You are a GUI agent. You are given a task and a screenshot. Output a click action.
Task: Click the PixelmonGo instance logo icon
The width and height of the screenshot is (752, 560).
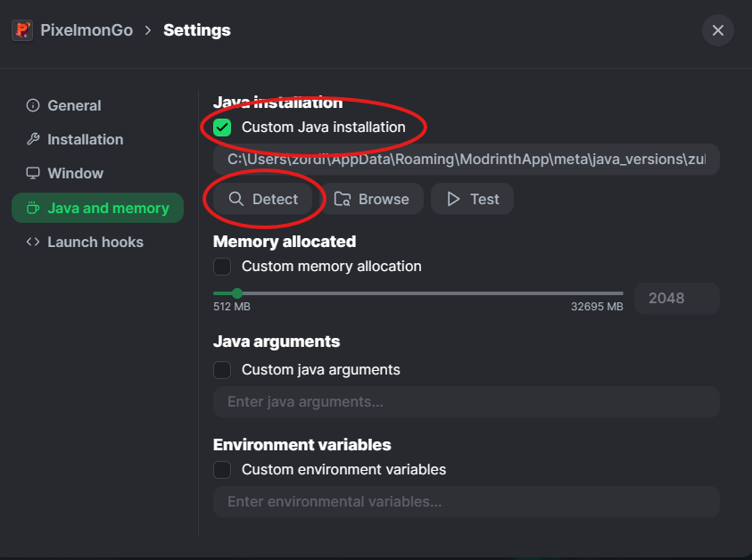point(22,30)
